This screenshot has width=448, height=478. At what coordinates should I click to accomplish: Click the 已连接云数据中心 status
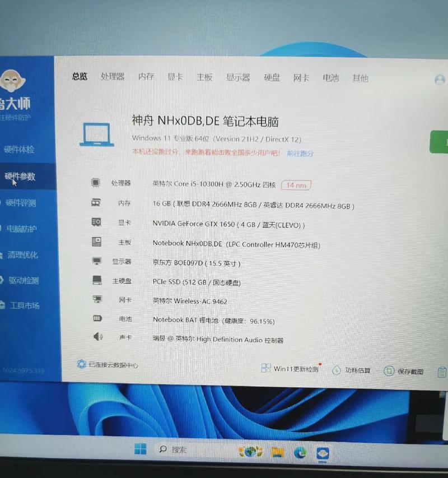coord(108,365)
